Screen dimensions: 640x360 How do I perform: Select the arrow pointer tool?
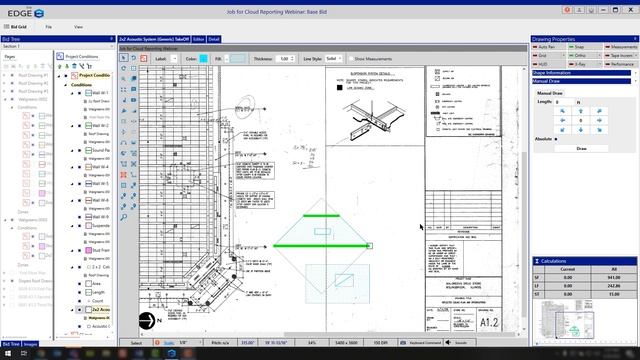click(x=124, y=58)
